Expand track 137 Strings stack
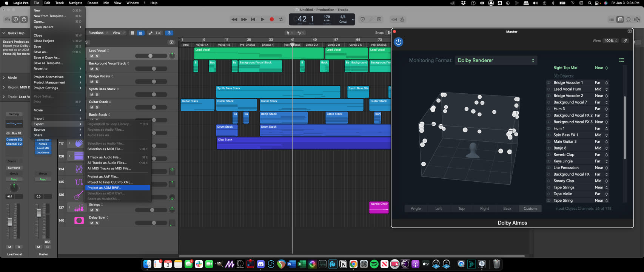The image size is (644, 272). tap(69, 207)
